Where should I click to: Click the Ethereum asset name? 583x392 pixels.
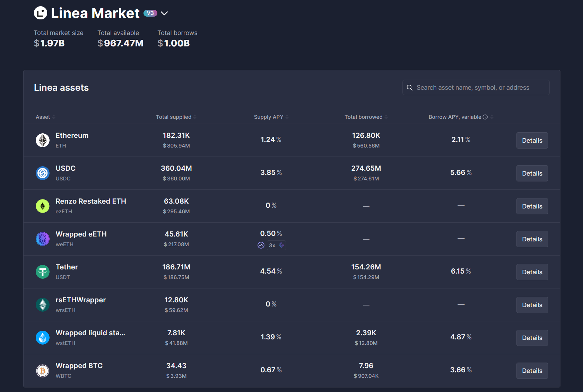[x=72, y=135]
